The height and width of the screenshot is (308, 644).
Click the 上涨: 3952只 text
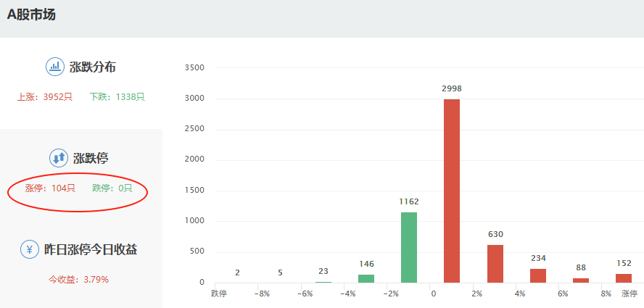(45, 96)
